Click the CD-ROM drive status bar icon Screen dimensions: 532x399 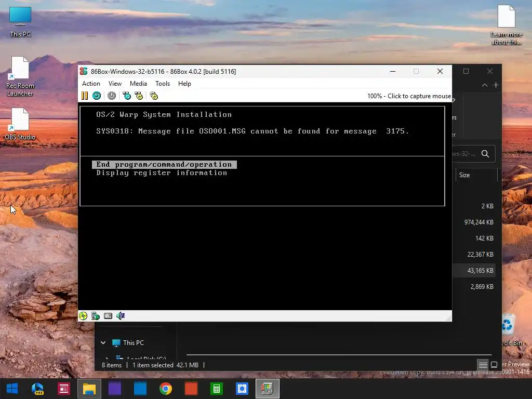(83, 316)
